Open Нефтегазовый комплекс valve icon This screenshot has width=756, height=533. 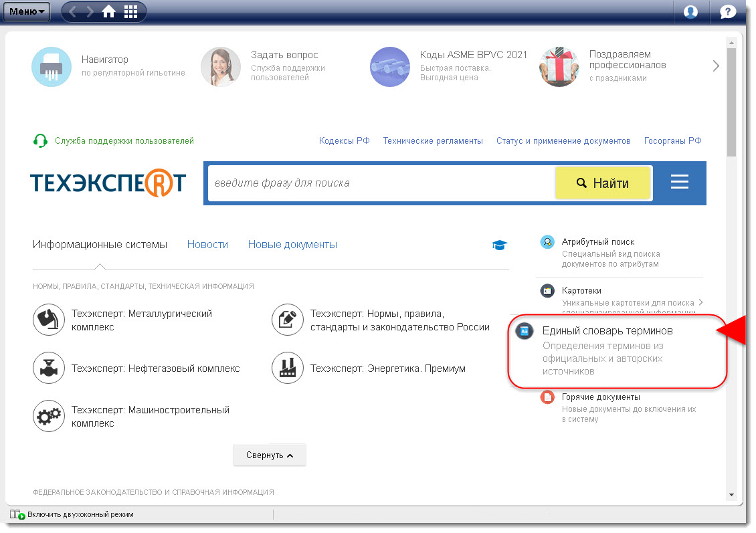coord(49,368)
